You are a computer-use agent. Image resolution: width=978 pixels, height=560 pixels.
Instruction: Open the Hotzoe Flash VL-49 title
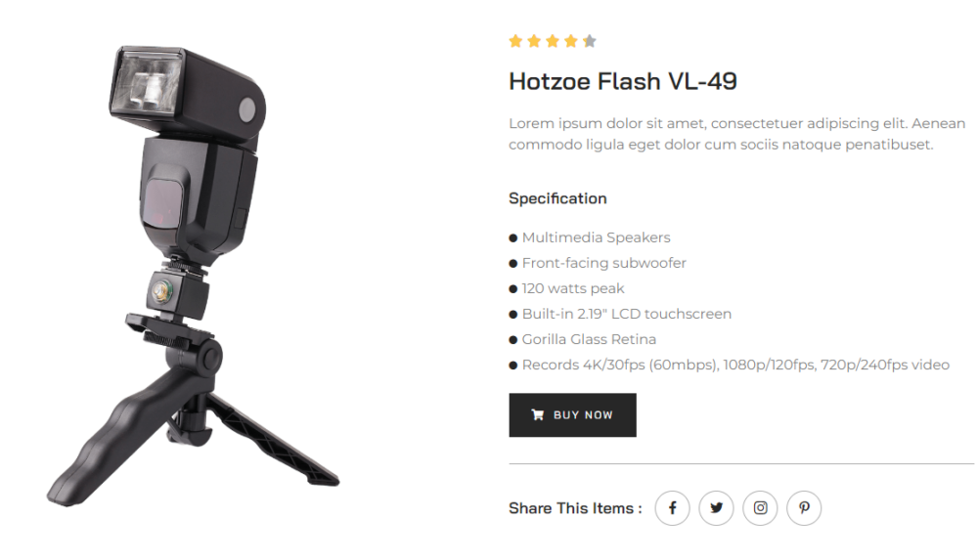click(622, 81)
